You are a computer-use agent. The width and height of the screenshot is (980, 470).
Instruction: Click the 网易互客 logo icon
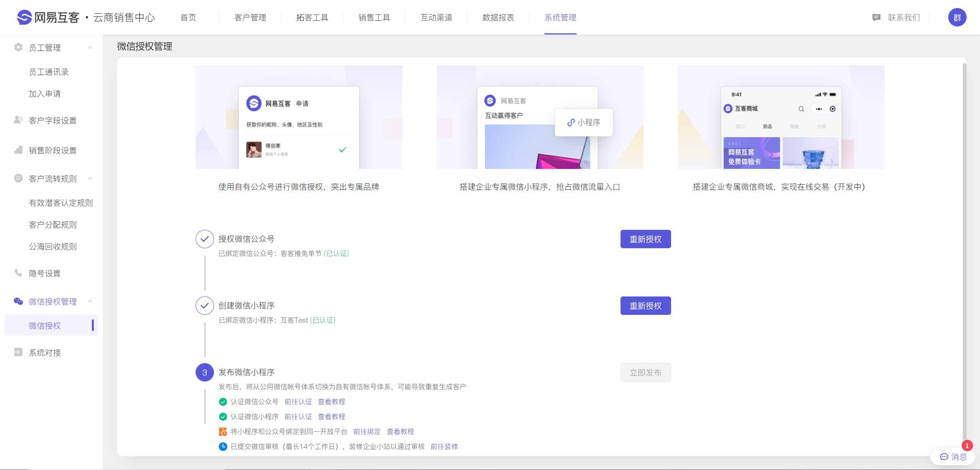coord(24,17)
